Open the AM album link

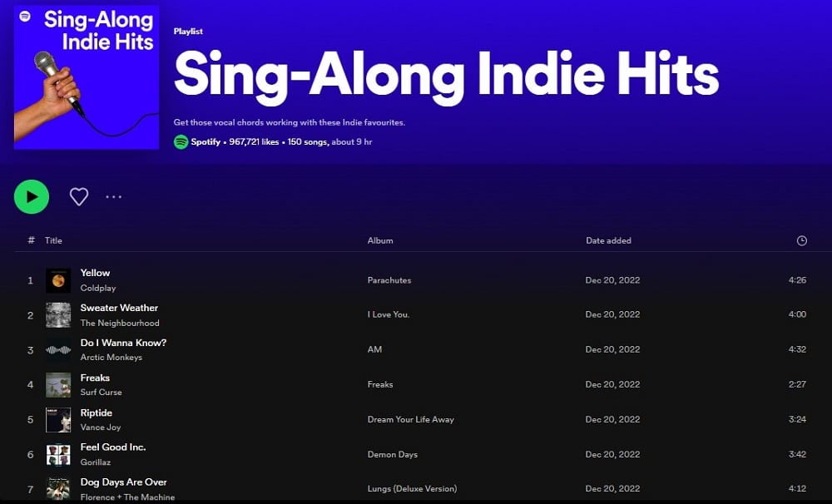374,349
